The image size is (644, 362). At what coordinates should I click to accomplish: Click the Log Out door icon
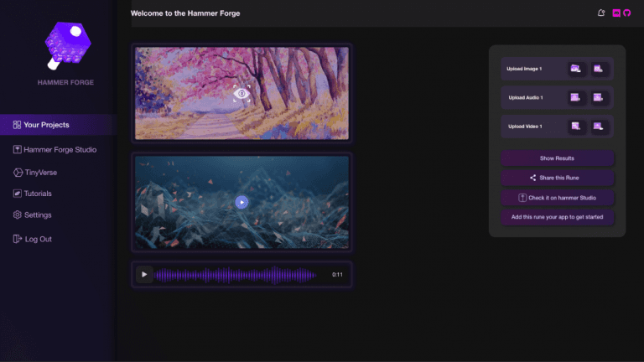tap(17, 239)
